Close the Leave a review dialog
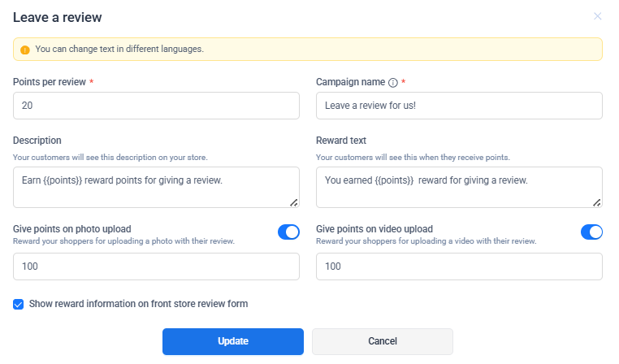 598,16
